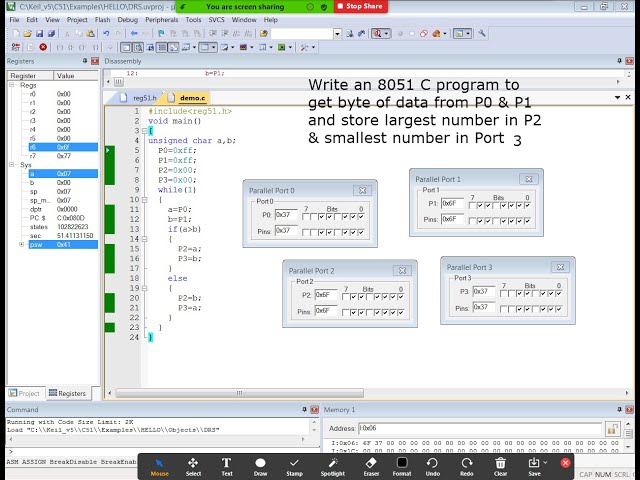Viewport: 640px width, 480px height.
Task: Click the Text annotation tool
Action: pos(227,464)
